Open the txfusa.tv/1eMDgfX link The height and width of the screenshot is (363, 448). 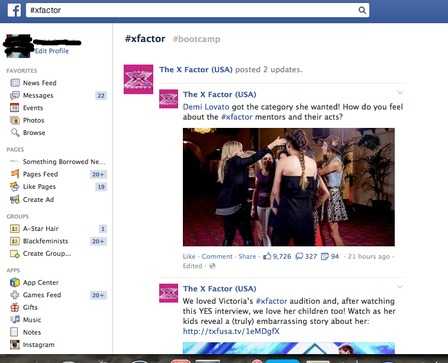point(231,331)
